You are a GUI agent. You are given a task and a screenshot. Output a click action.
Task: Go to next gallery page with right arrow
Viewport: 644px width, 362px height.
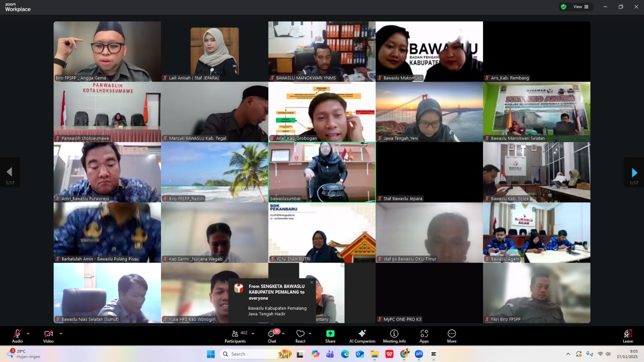pos(634,172)
